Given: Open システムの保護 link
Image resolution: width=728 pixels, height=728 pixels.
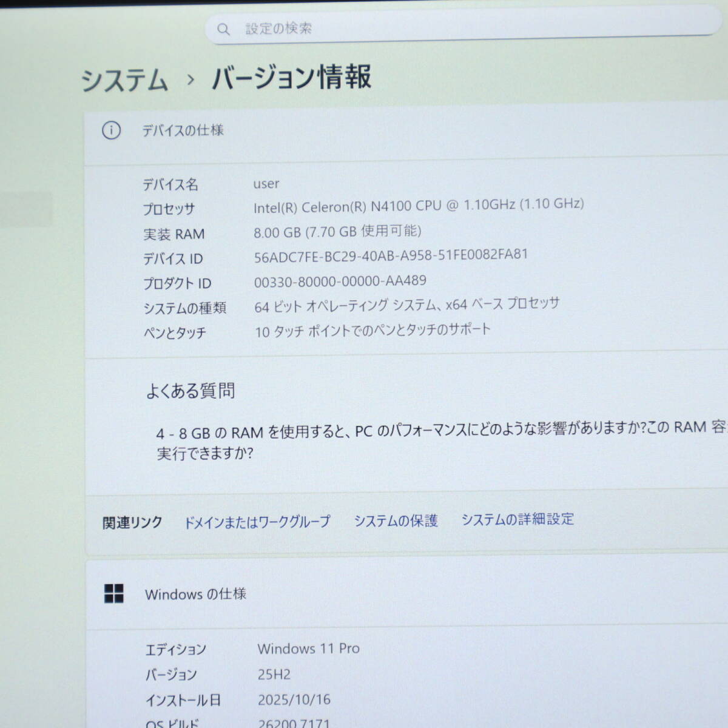Looking at the screenshot, I should pyautogui.click(x=396, y=521).
